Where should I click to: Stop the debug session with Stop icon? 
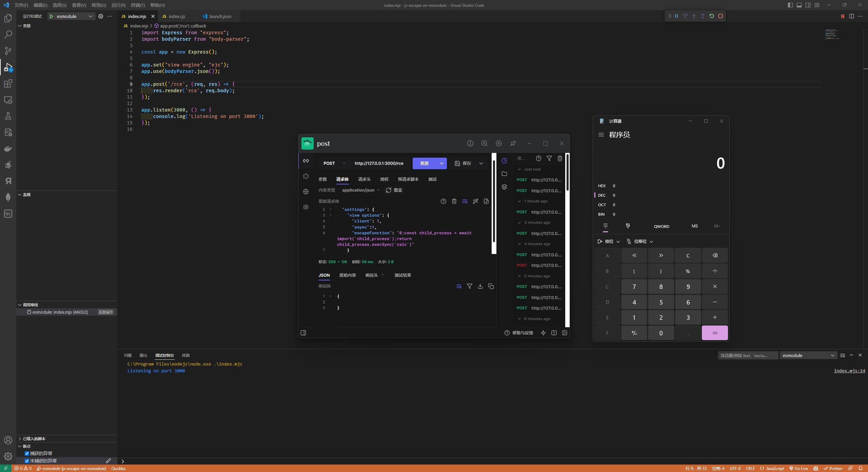tap(721, 16)
